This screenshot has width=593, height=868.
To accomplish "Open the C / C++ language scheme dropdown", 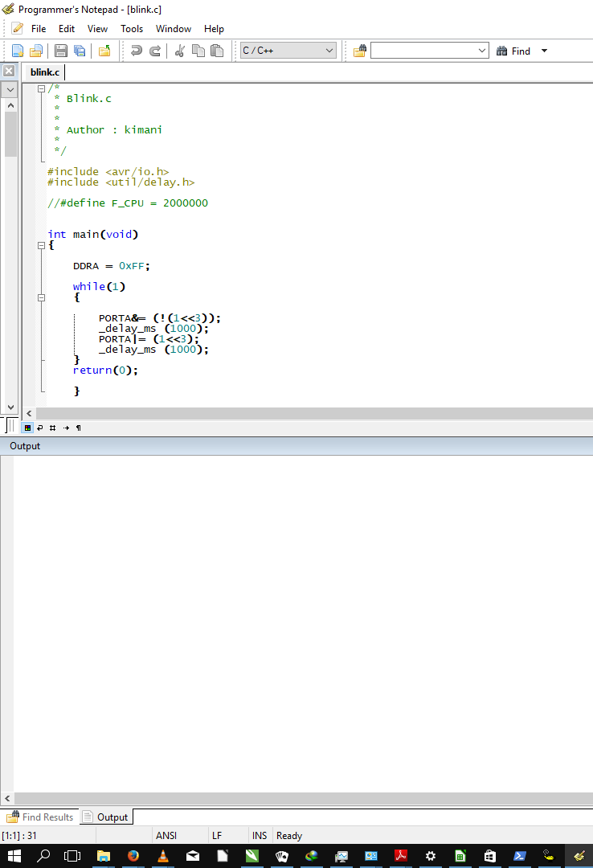I will tap(288, 51).
